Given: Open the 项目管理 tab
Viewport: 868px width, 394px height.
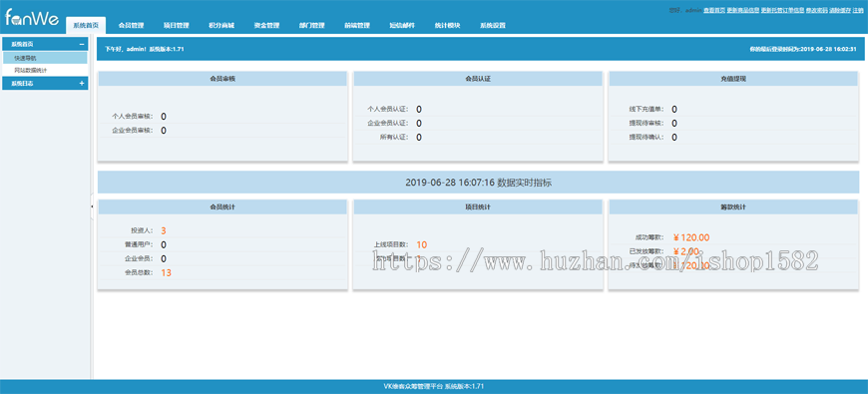Looking at the screenshot, I should [x=176, y=26].
